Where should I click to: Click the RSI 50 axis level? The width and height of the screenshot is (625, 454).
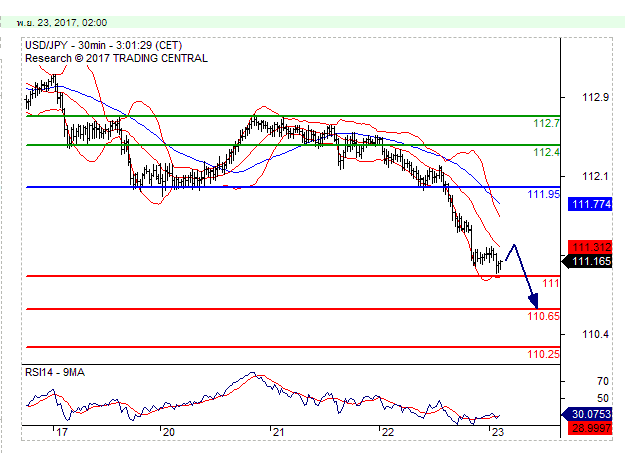click(603, 398)
